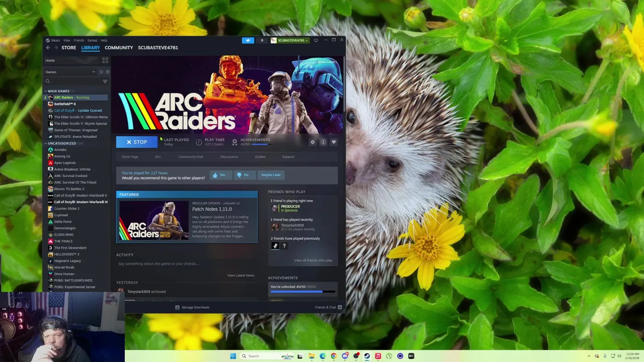Screen dimensions: 644x362
Task: Open the SCUBASTEVE4761 account dropdown
Action: pyautogui.click(x=289, y=40)
